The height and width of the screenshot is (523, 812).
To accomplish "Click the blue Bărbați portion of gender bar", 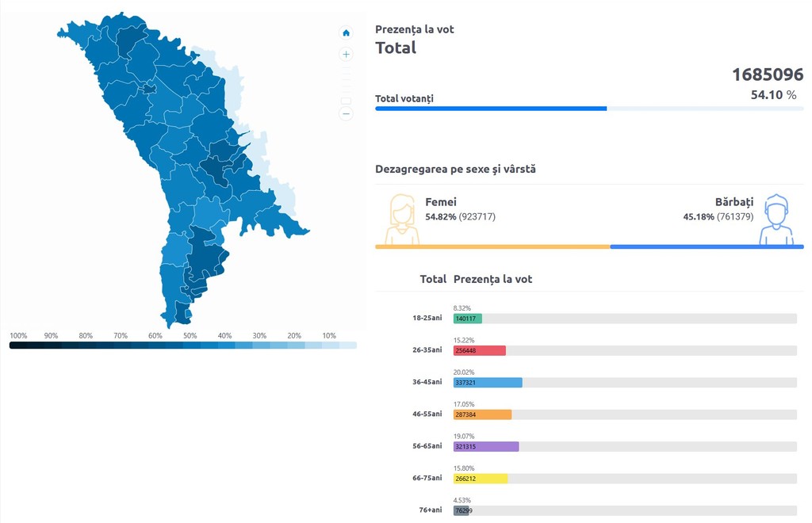I will tap(707, 247).
